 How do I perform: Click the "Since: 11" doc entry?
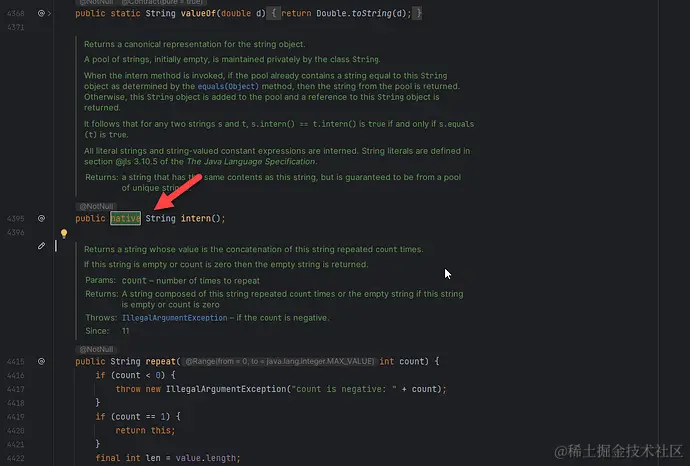[107, 331]
